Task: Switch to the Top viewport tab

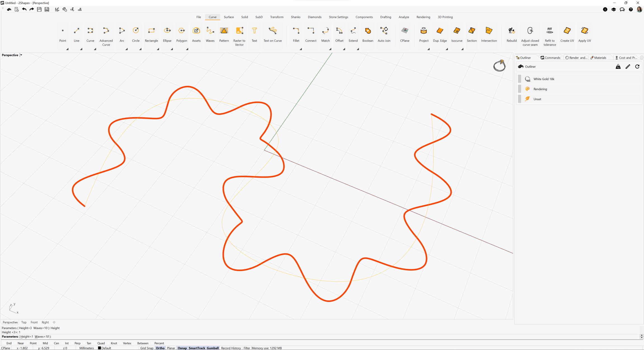Action: click(x=24, y=322)
